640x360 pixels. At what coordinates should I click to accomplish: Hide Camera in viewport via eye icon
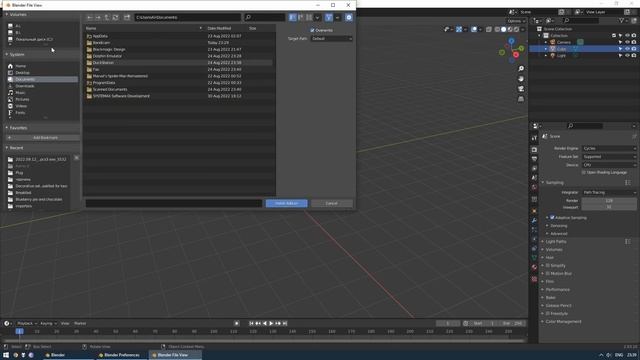[627, 42]
